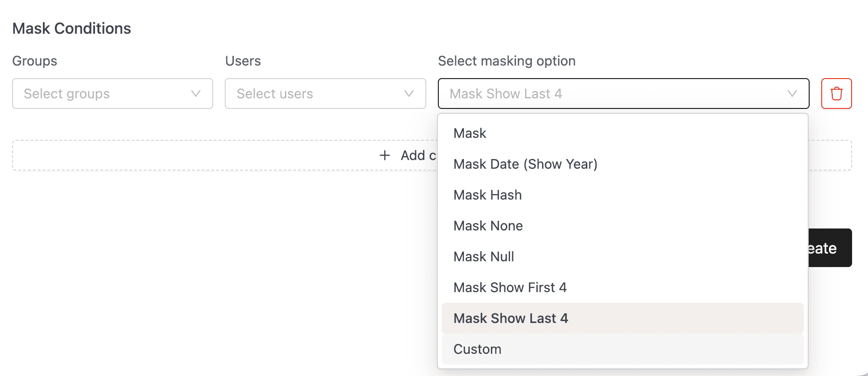Choose Mask Null masking option
The width and height of the screenshot is (868, 376).
[483, 256]
